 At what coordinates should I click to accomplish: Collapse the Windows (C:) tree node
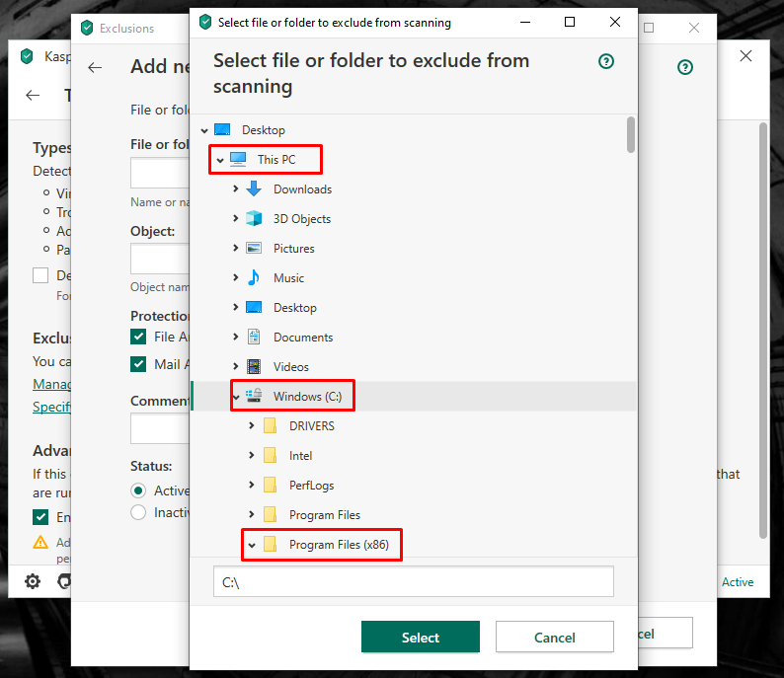(236, 397)
